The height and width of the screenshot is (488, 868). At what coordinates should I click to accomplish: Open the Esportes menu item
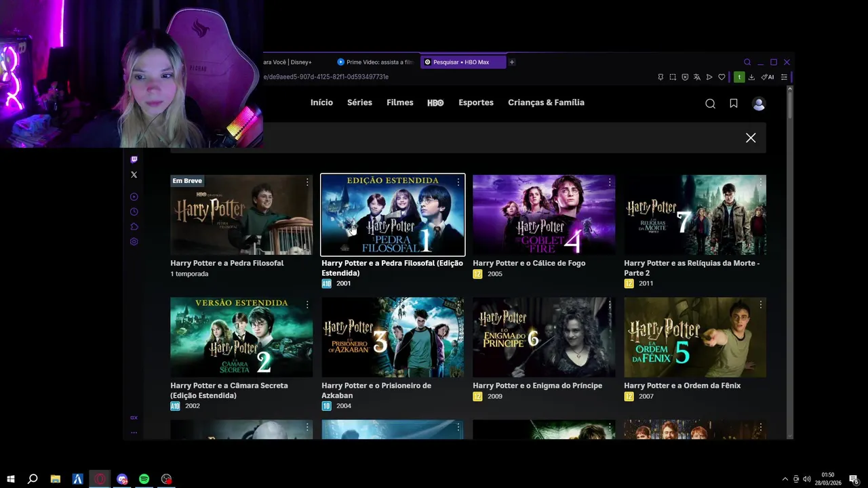click(x=476, y=102)
